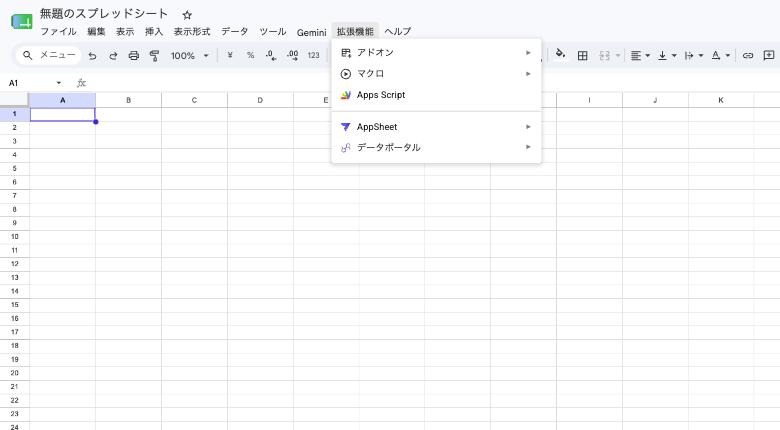Open データポータル submenu
The image size is (780, 430).
pyautogui.click(x=436, y=147)
